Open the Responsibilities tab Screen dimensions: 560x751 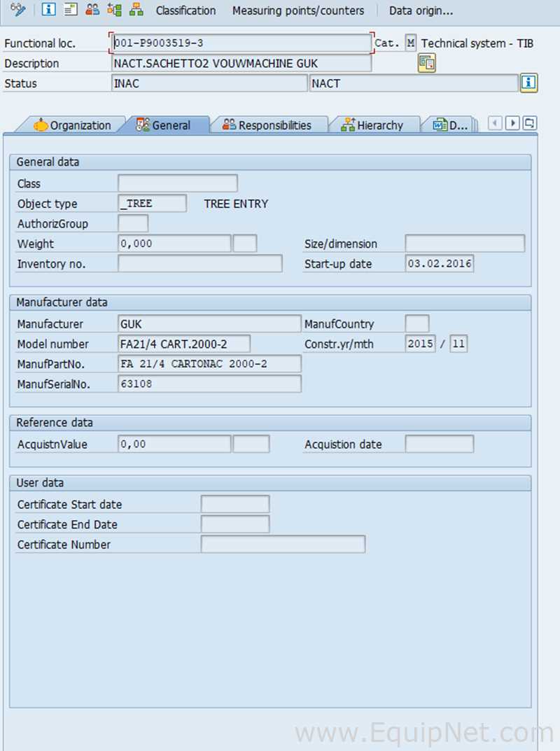tap(267, 125)
